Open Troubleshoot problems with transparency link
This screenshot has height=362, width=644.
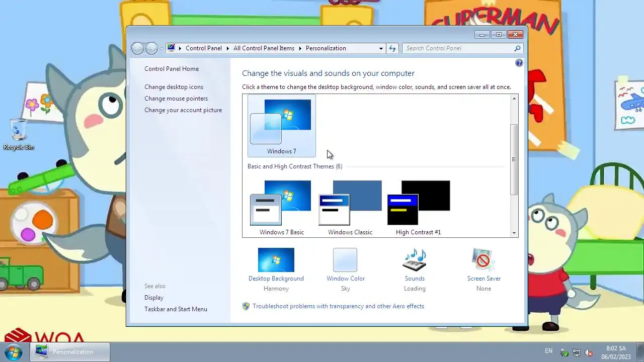tap(338, 306)
